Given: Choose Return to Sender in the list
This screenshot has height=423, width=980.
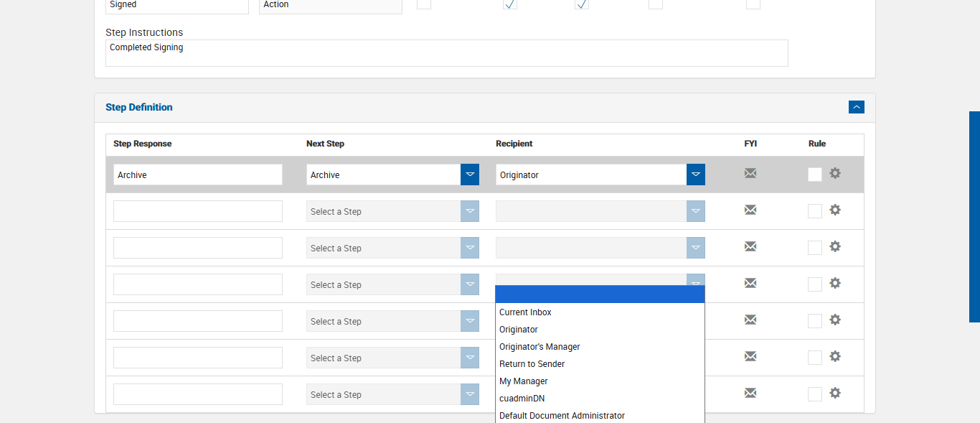Looking at the screenshot, I should 532,364.
